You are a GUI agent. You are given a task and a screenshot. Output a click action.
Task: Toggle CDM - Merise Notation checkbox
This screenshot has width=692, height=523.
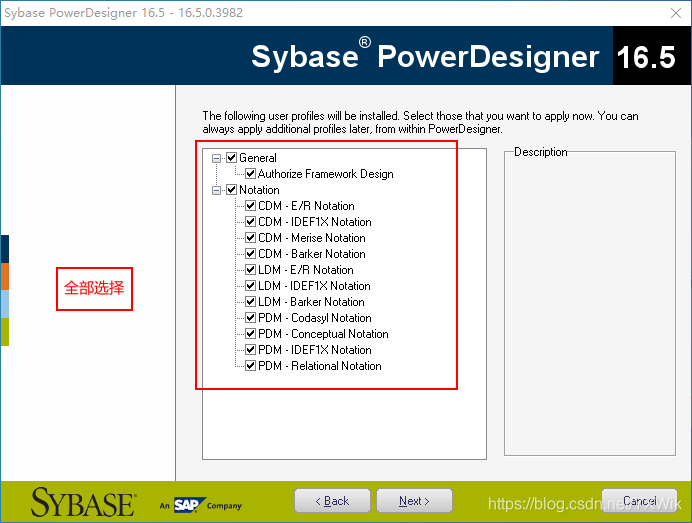pyautogui.click(x=251, y=238)
